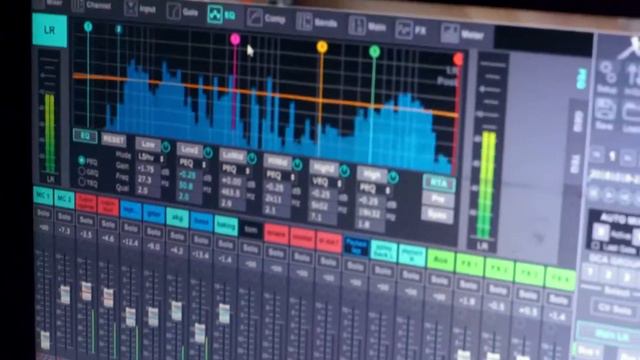Click the High band frequency value 19k32
This screenshot has width=640, height=360.
tap(370, 213)
